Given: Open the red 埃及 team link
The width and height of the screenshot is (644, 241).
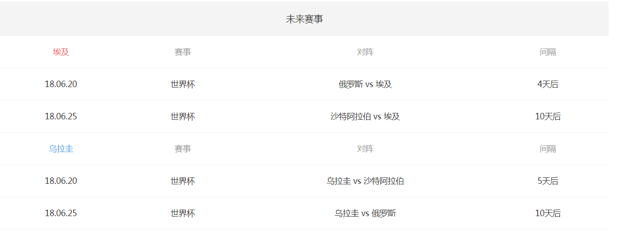Looking at the screenshot, I should (61, 52).
